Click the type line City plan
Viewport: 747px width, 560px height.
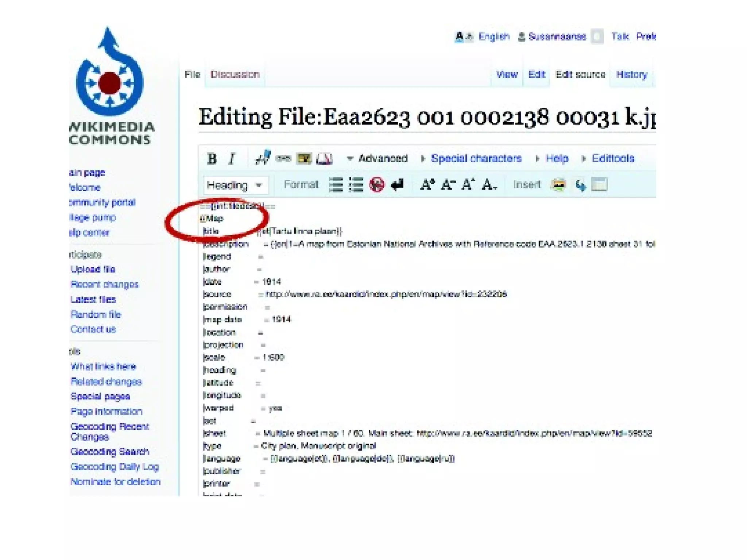pyautogui.click(x=318, y=446)
